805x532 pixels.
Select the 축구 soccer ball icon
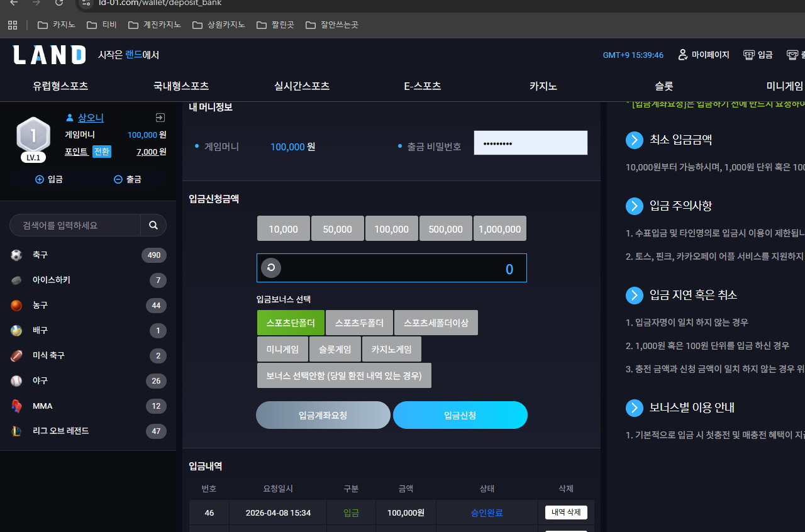click(16, 255)
